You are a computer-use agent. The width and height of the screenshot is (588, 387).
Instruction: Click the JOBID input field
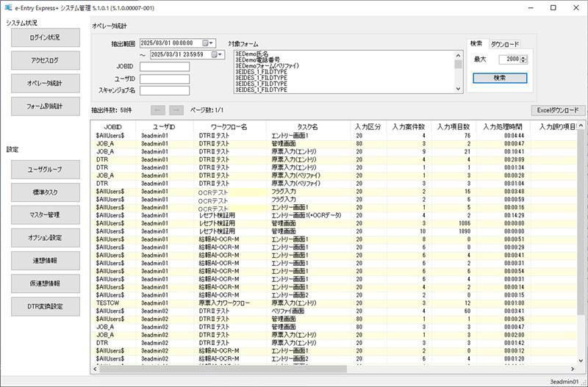point(165,67)
